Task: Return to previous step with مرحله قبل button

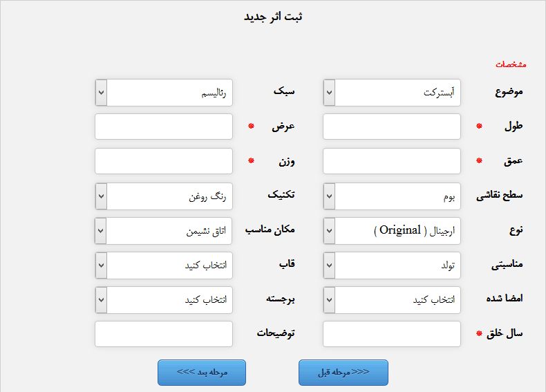Action: [x=343, y=373]
